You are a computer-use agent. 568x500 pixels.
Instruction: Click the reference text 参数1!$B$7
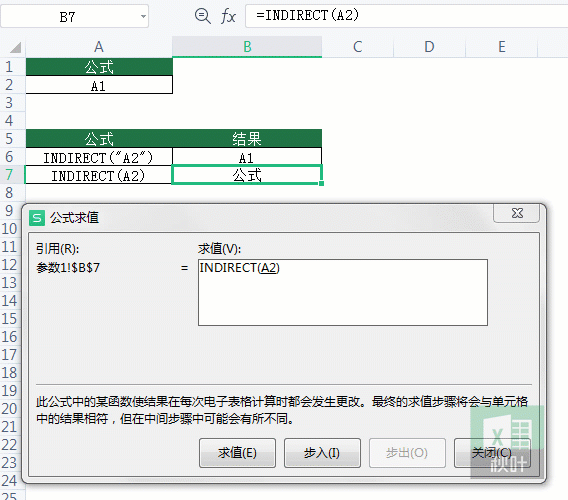pos(68,268)
